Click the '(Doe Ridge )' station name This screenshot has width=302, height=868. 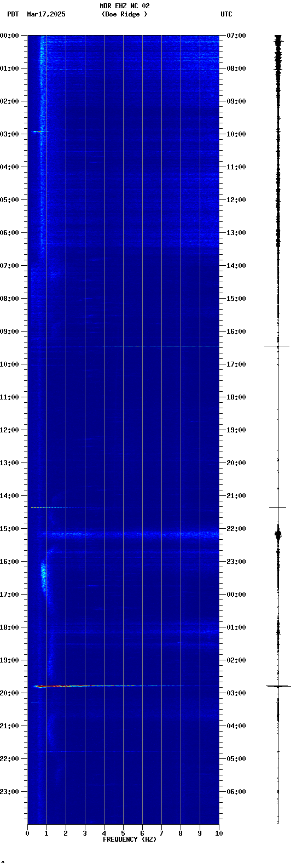click(x=124, y=14)
